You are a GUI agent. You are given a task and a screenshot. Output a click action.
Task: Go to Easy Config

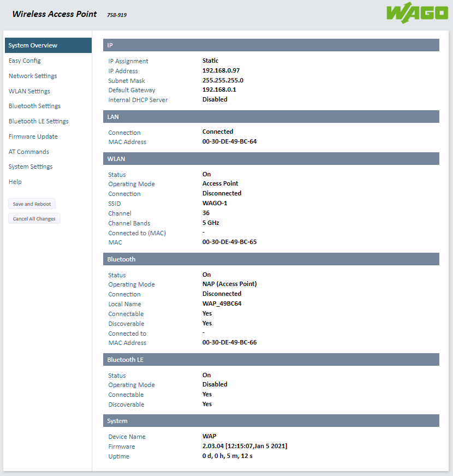click(25, 61)
